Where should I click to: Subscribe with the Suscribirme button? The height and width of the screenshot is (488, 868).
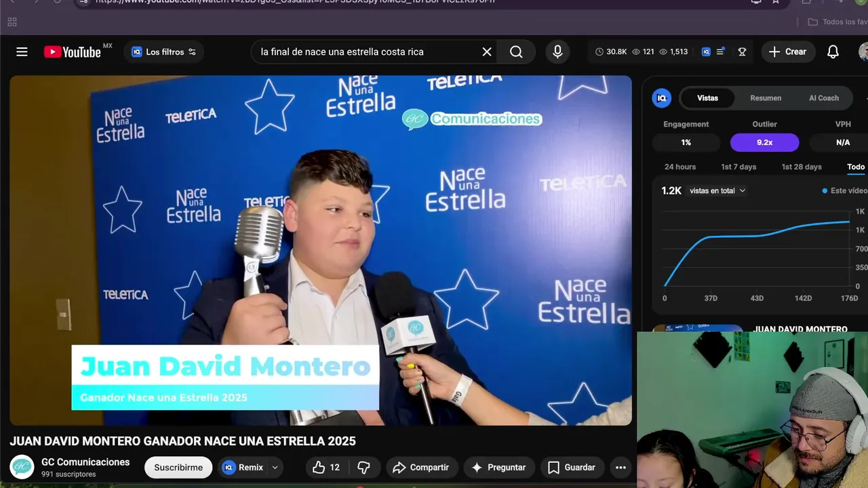coord(178,468)
